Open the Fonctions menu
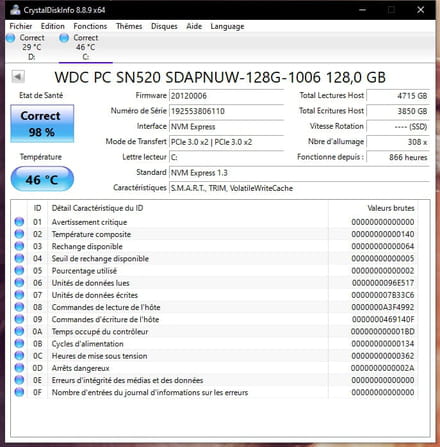 [90, 26]
